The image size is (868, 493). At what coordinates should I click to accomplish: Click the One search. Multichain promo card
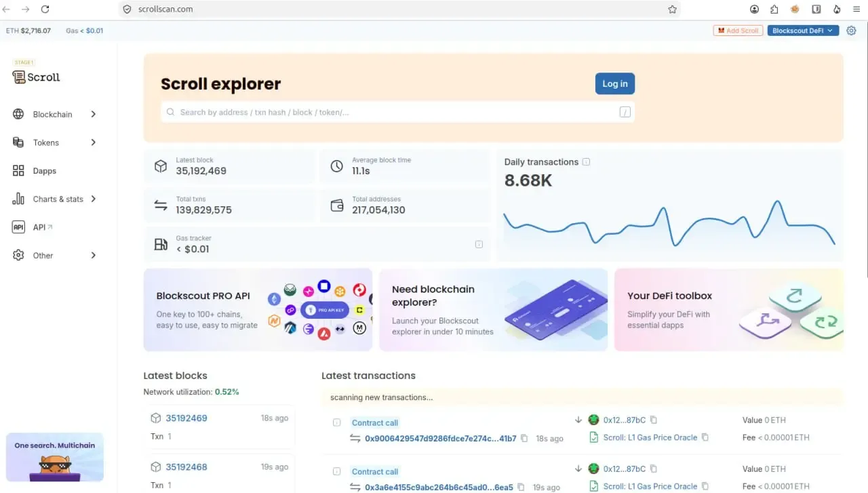[55, 457]
